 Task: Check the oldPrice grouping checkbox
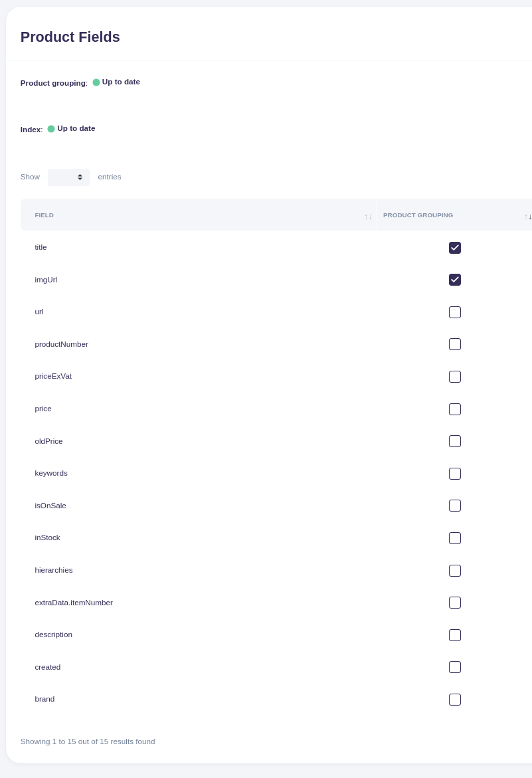tap(455, 441)
